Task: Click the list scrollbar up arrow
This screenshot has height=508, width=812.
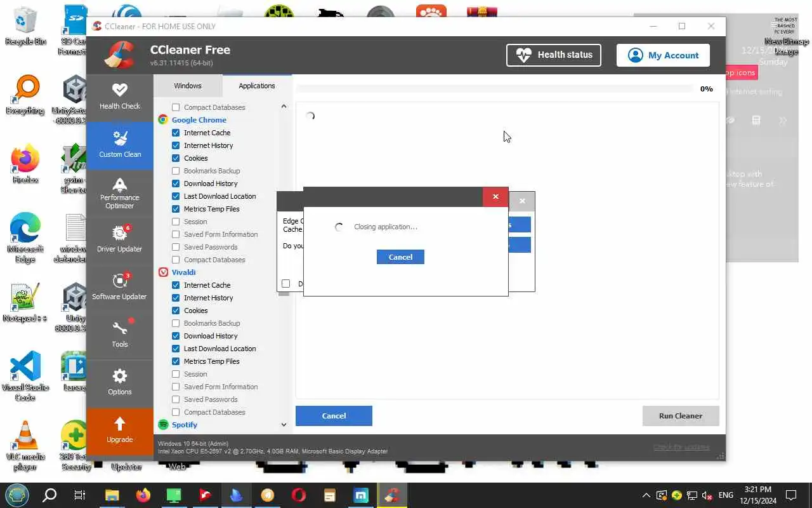Action: (284, 107)
